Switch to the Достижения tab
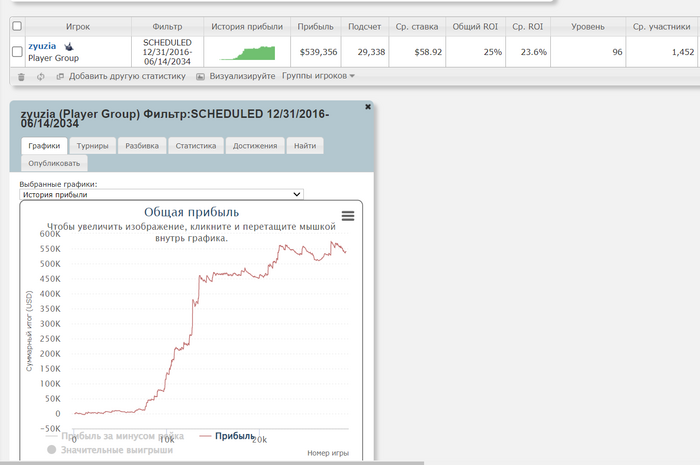Screen dimensions: 700x465 point(255,146)
